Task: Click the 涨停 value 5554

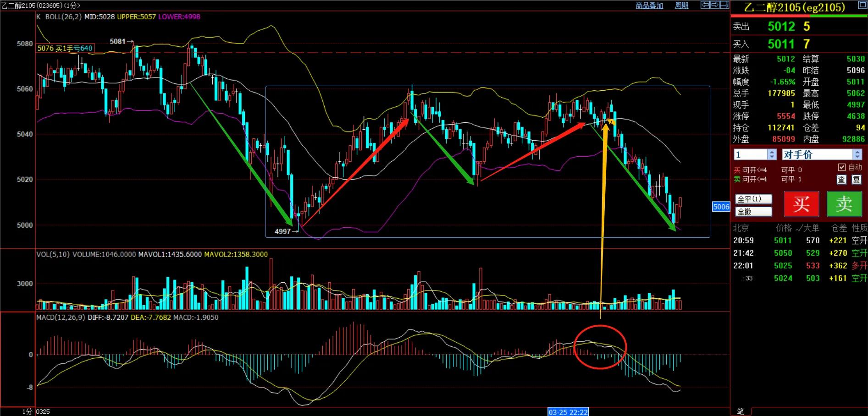Action: coord(786,116)
